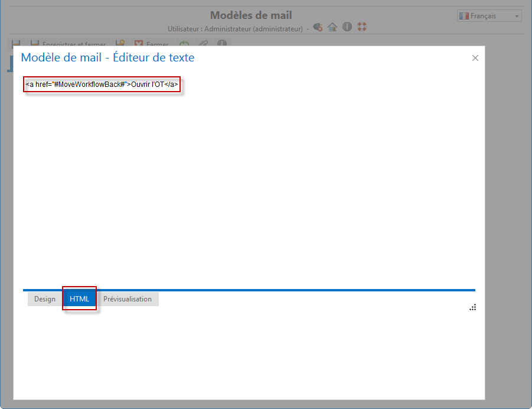This screenshot has height=409, width=532.
Task: Click the save icon at the toolbar's left
Action: [16, 44]
